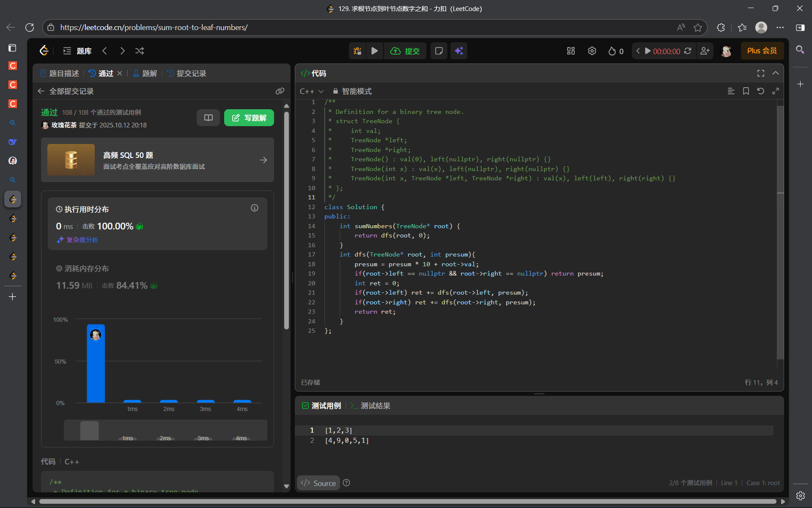Start the 00:00:00 timer
This screenshot has width=812, height=508.
[647, 51]
